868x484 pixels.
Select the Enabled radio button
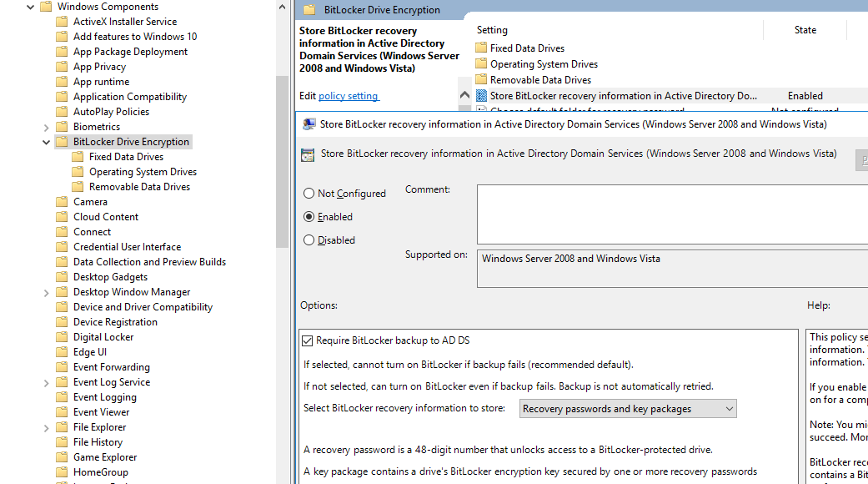pyautogui.click(x=309, y=216)
